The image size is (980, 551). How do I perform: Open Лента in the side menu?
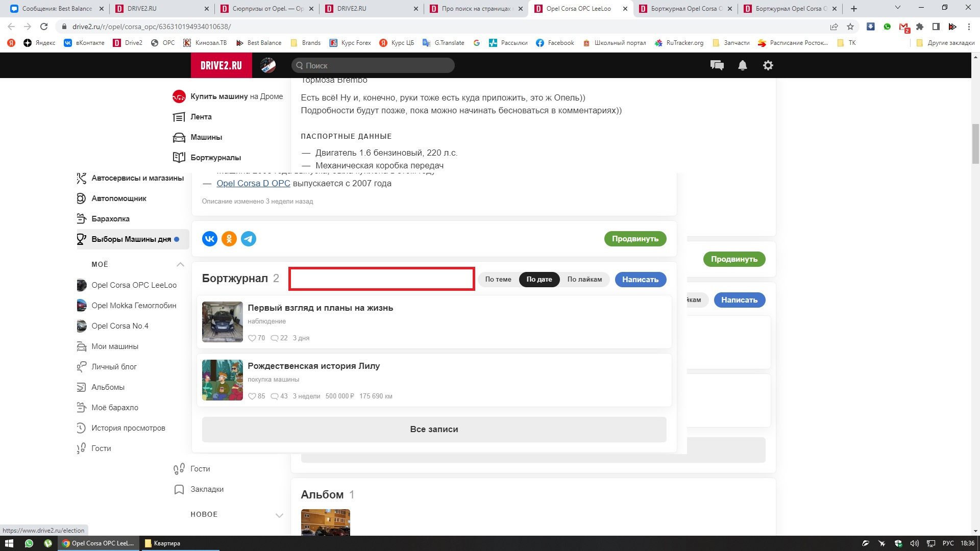(201, 117)
